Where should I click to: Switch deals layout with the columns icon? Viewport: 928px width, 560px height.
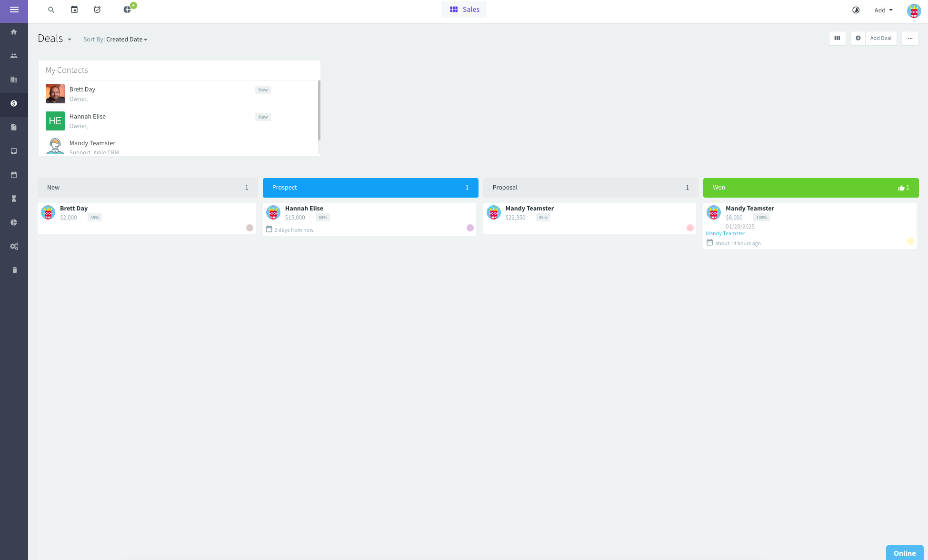tap(837, 38)
